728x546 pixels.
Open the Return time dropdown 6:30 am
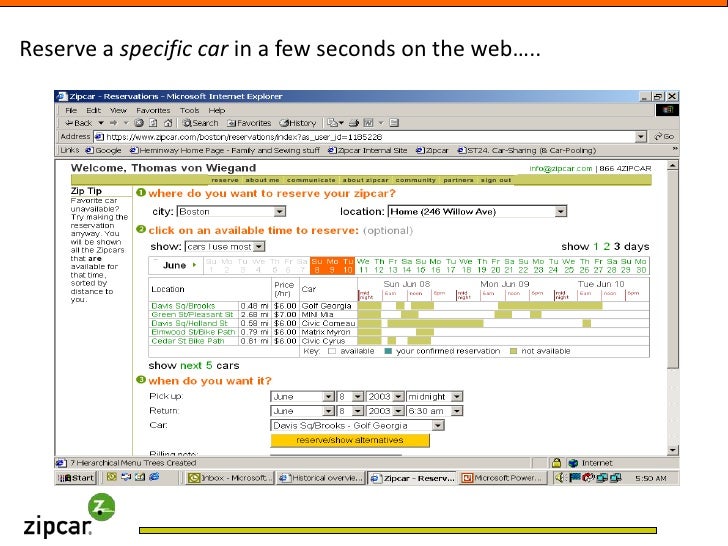435,411
